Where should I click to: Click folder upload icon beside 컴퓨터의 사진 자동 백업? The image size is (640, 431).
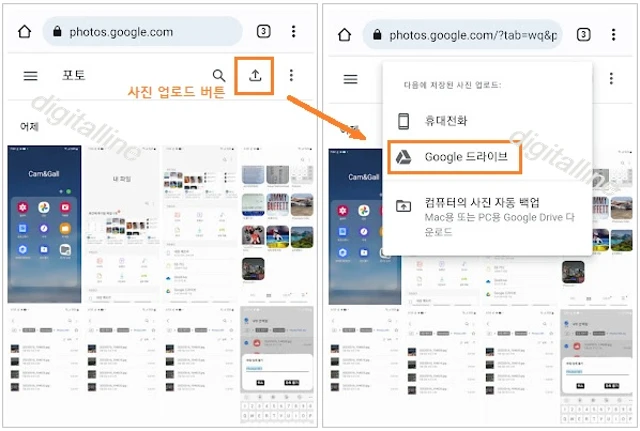pos(403,205)
